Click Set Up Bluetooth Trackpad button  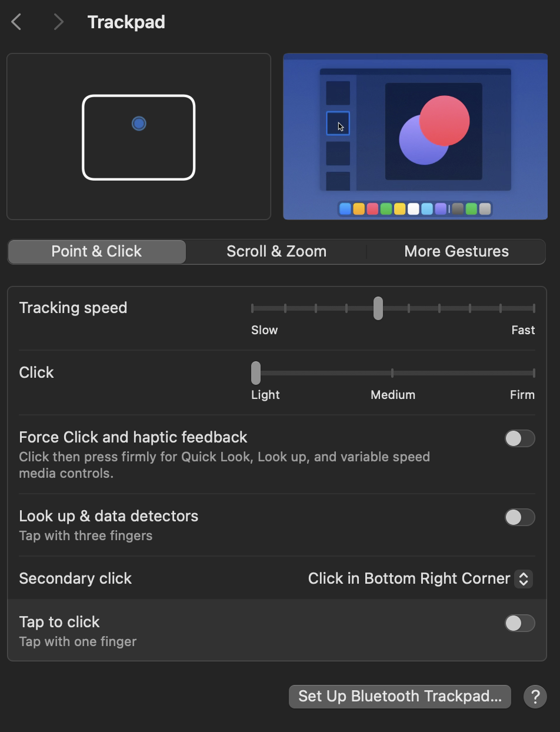399,697
